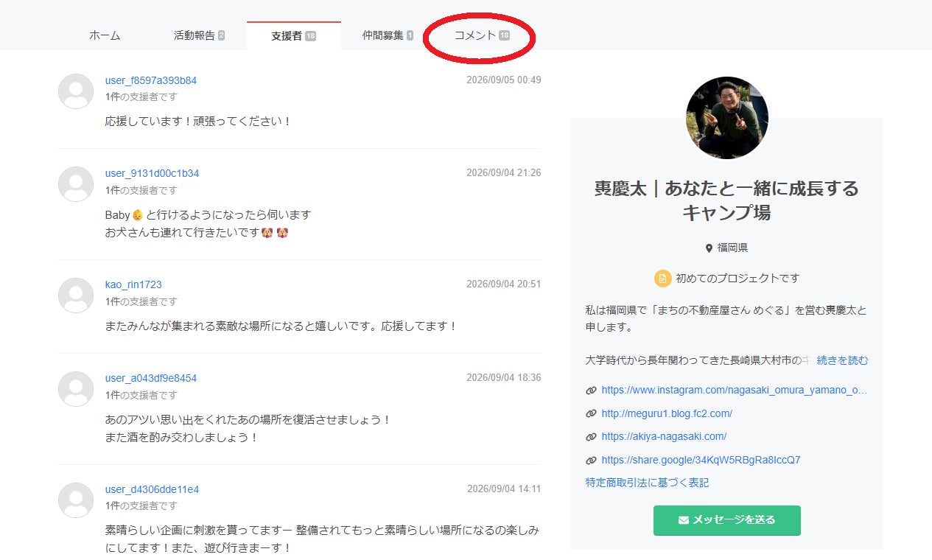Open the share.google link
The image size is (932, 560).
coord(701,460)
